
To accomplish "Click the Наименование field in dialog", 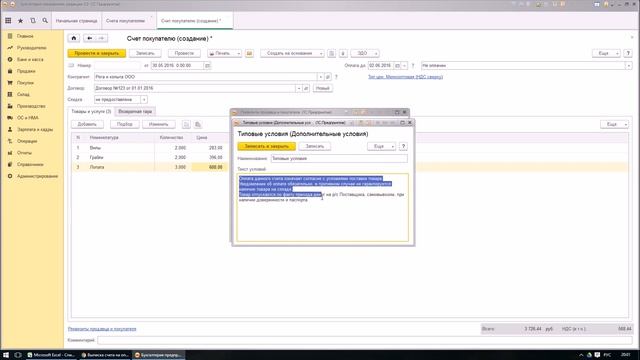I will pyautogui.click(x=339, y=158).
